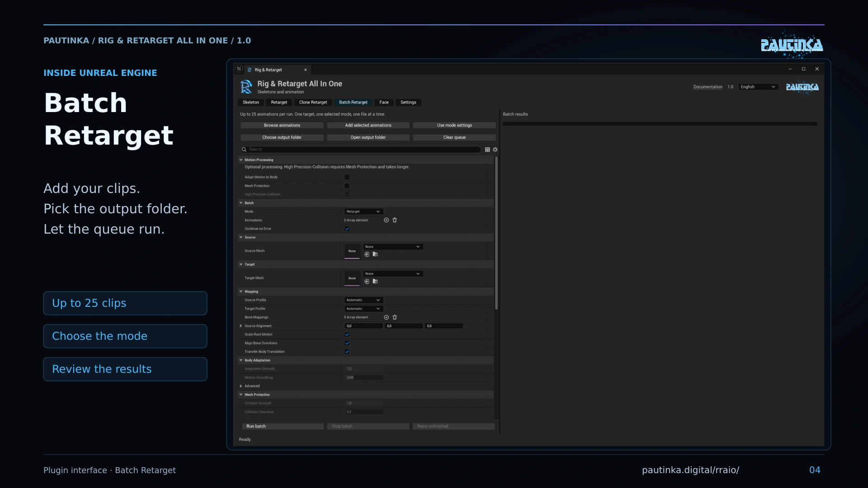The width and height of the screenshot is (868, 488).
Task: Clear Bone Mappings with the trash icon
Action: coord(395,317)
